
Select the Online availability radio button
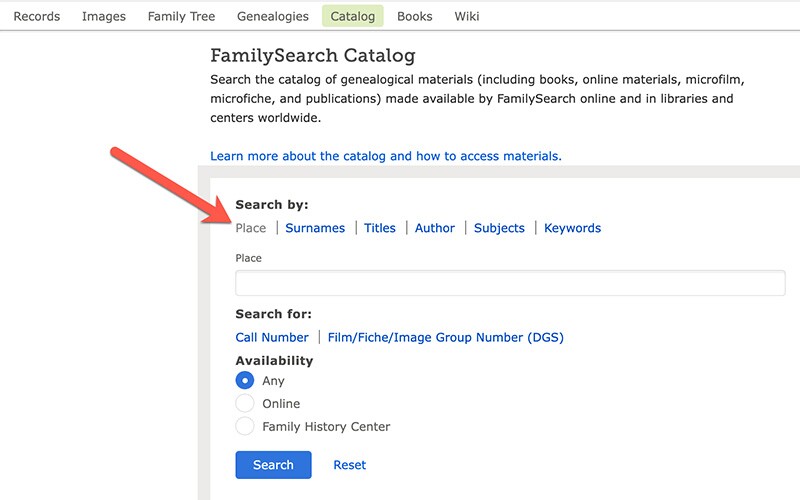pyautogui.click(x=245, y=404)
